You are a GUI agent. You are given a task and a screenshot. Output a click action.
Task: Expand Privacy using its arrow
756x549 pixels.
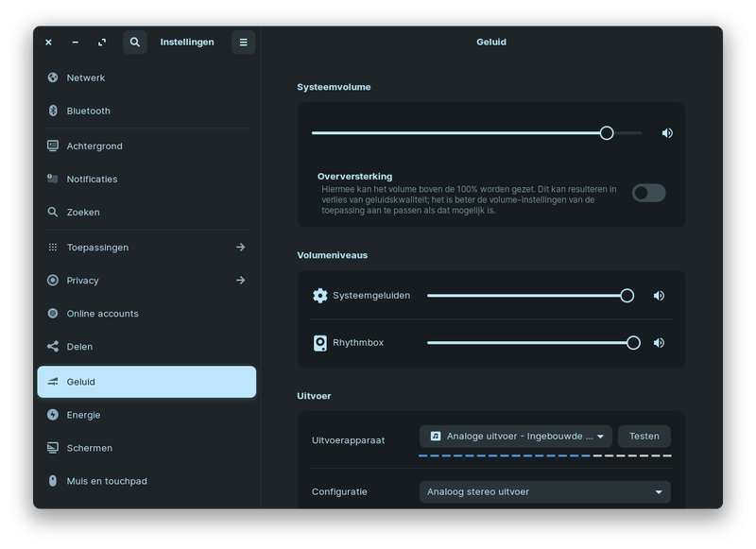[241, 281]
